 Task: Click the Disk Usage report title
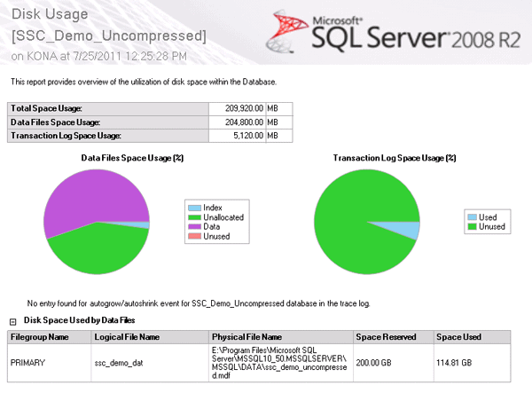[x=50, y=14]
